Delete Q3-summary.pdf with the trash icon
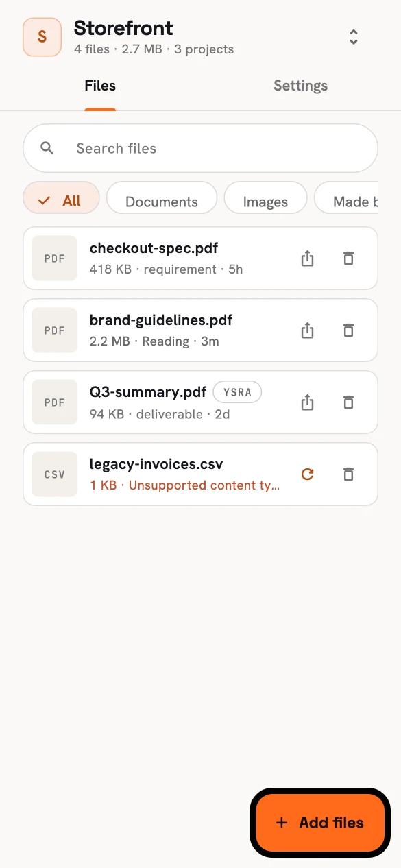Image resolution: width=401 pixels, height=868 pixels. [x=348, y=402]
